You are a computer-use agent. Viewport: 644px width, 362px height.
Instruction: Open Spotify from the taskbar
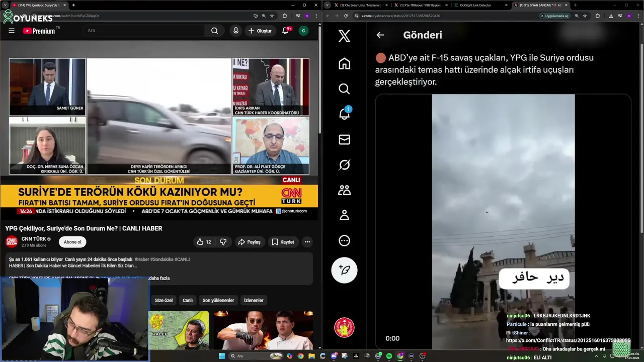(389, 356)
